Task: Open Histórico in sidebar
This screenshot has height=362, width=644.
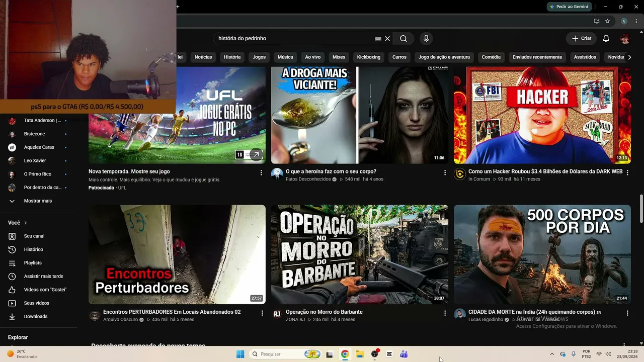Action: coord(33,249)
